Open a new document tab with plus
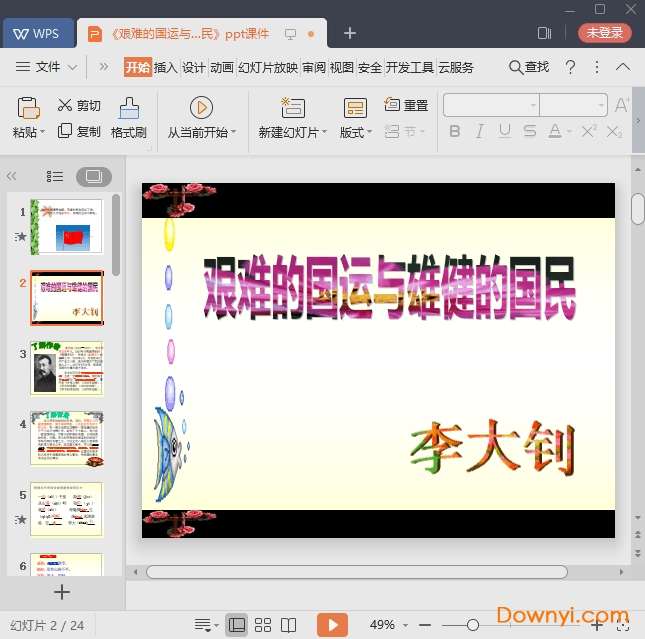This screenshot has width=645, height=639. pyautogui.click(x=350, y=33)
